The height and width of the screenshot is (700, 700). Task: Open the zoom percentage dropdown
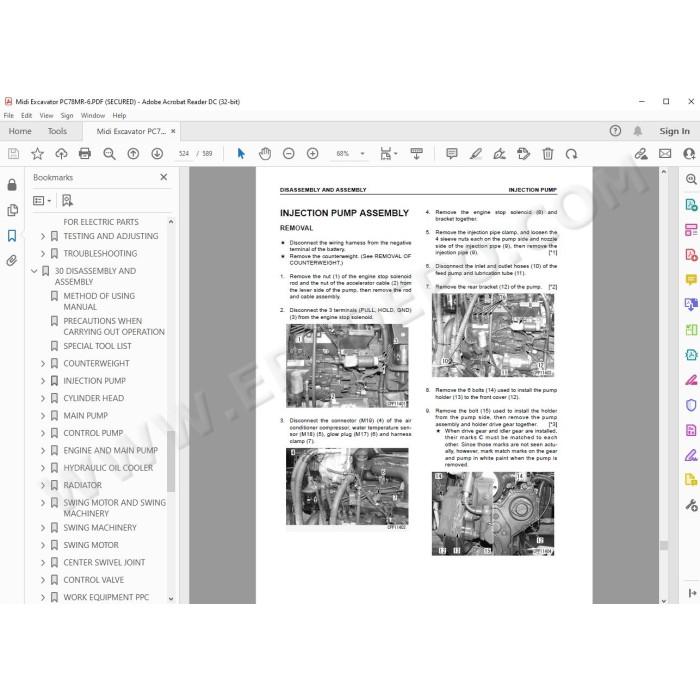(x=362, y=154)
